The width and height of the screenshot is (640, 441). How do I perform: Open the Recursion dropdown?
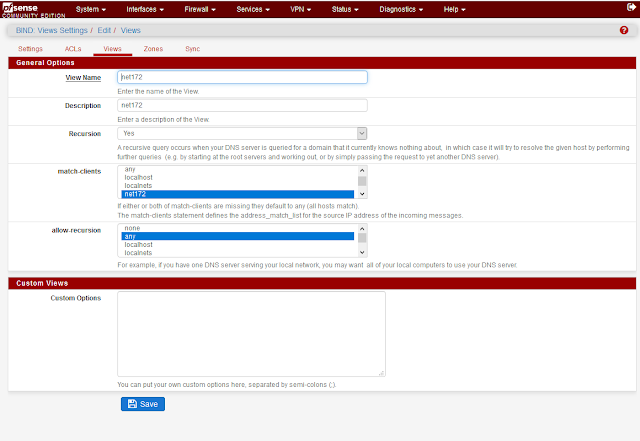(242, 133)
